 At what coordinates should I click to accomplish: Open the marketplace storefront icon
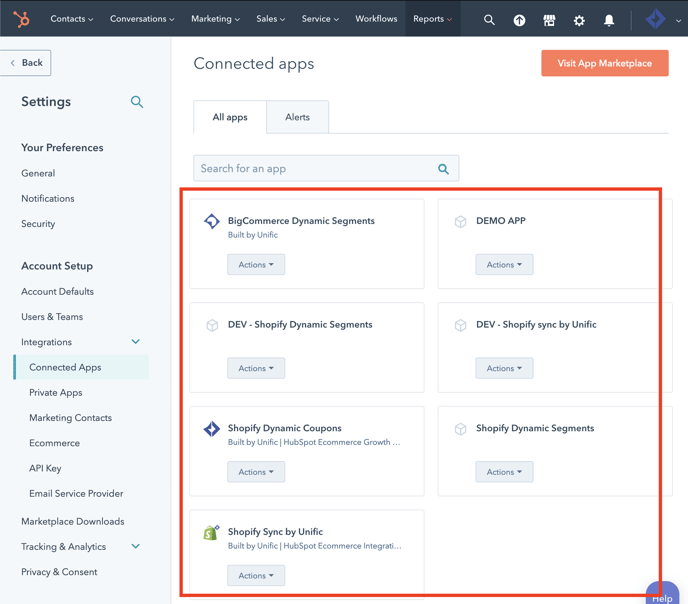(x=549, y=20)
